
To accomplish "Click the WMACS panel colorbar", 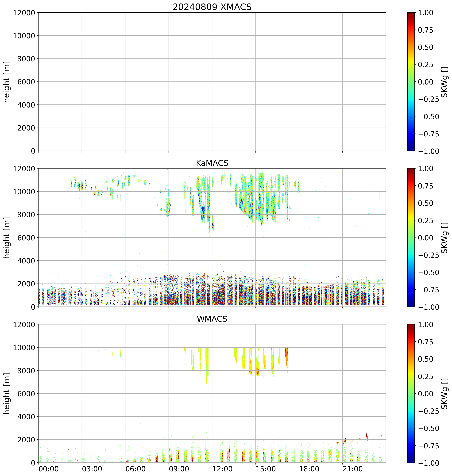I will [411, 393].
